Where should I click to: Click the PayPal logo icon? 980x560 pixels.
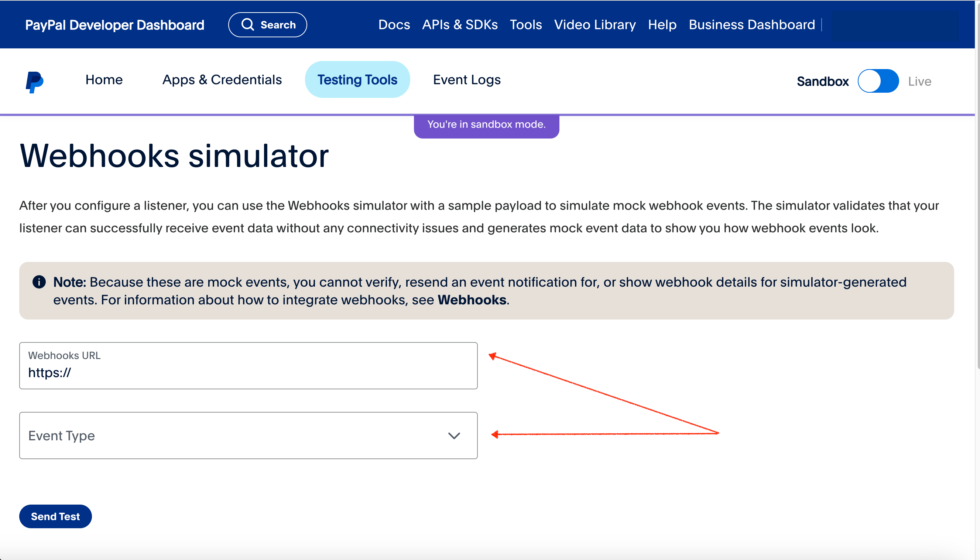(34, 82)
